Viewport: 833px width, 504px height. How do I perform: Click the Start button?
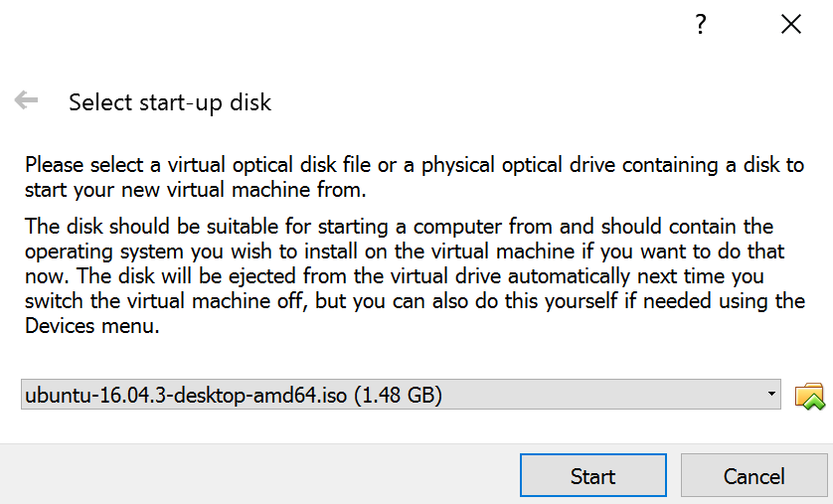click(x=592, y=475)
